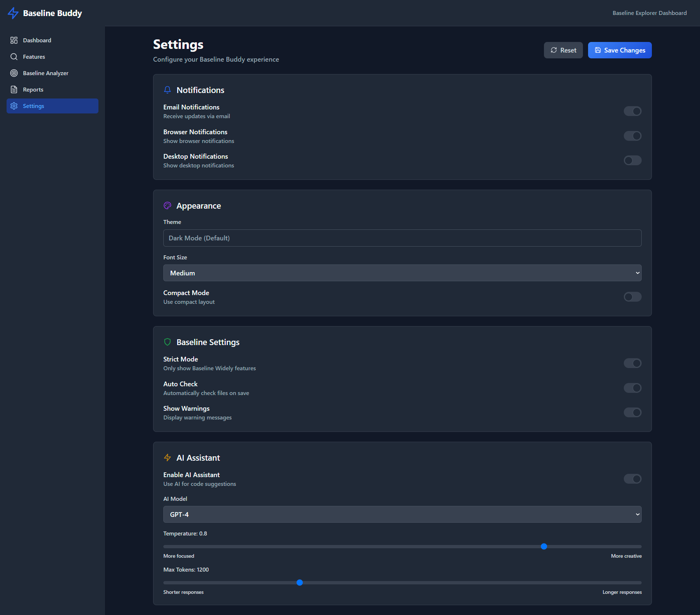Click the Features magnifier icon
The image size is (700, 615).
14,57
